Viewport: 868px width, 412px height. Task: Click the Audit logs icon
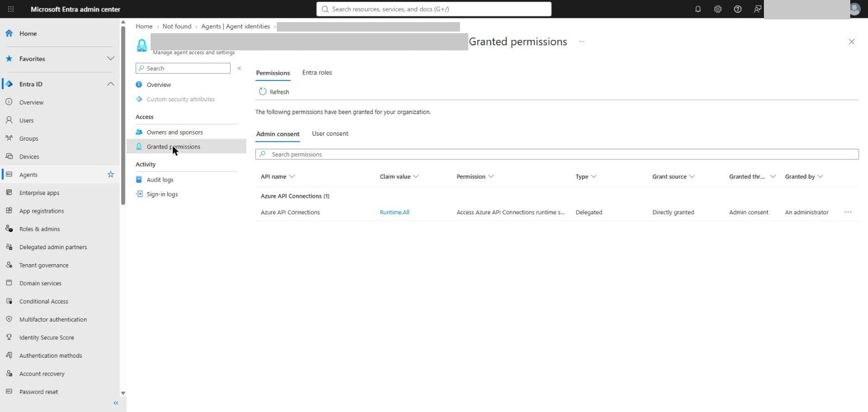pyautogui.click(x=139, y=179)
